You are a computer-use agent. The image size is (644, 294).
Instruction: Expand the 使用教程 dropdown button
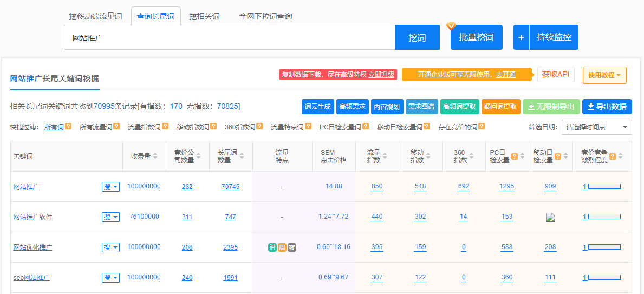[x=604, y=75]
